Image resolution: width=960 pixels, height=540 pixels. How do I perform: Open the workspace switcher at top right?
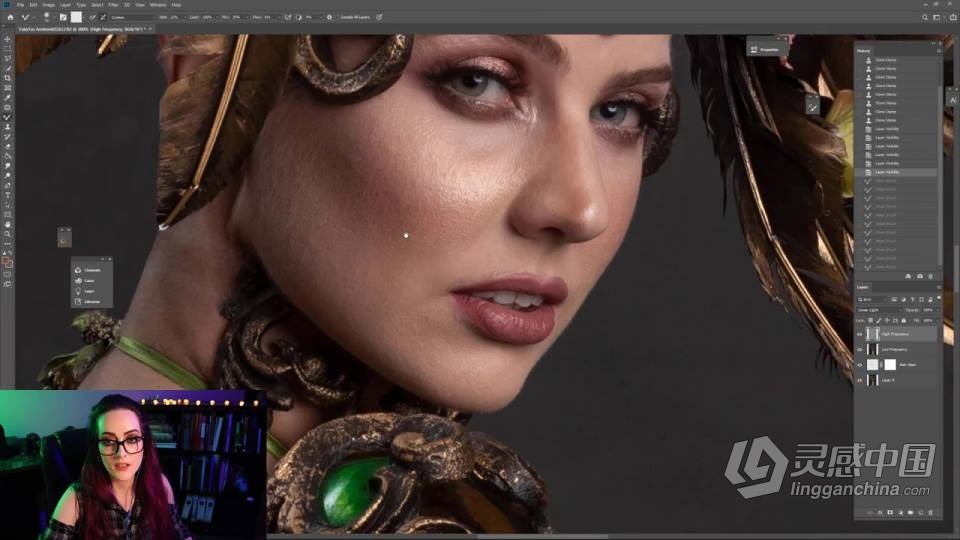tap(937, 17)
